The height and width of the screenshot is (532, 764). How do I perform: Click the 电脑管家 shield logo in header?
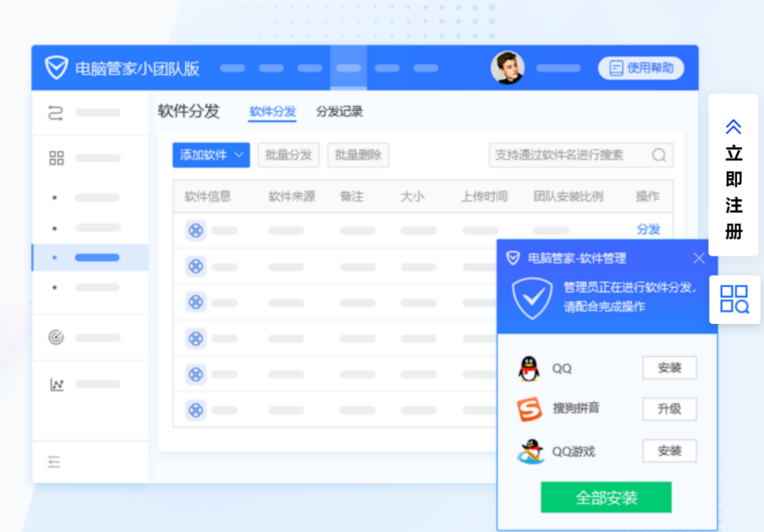tap(59, 67)
